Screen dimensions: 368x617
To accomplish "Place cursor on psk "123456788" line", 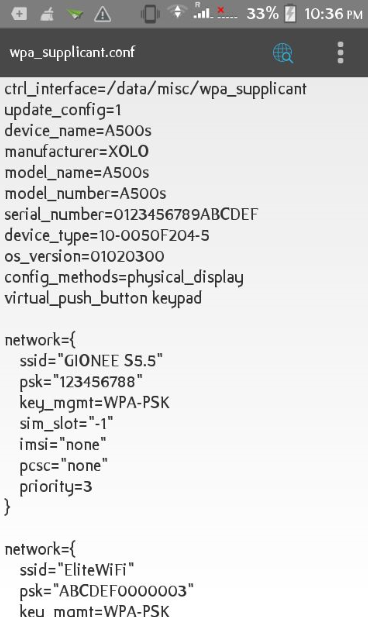I will click(x=81, y=382).
